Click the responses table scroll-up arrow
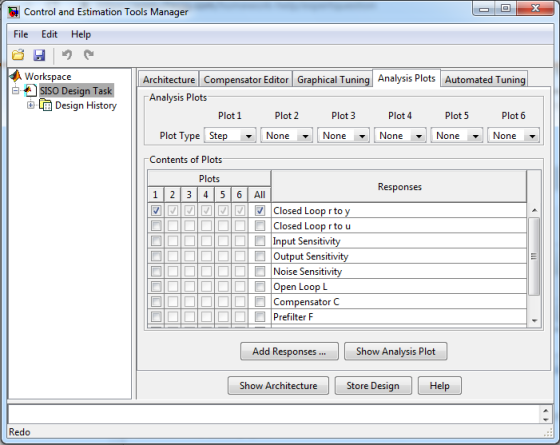This screenshot has width=560, height=445. coord(534,210)
